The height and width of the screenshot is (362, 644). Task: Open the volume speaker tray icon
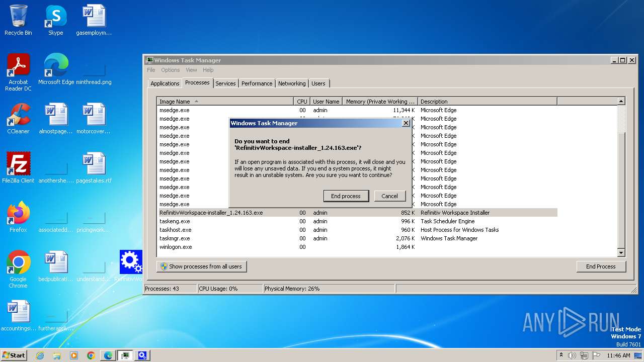(572, 355)
